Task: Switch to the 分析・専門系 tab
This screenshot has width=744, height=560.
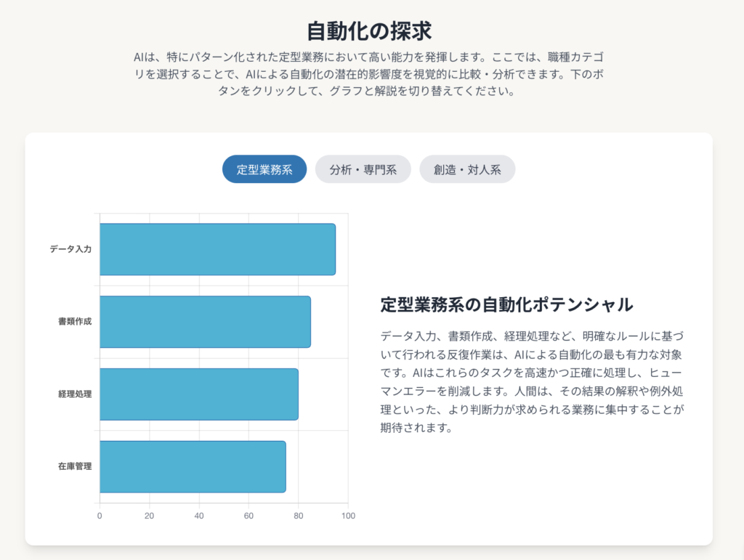Action: 363,169
